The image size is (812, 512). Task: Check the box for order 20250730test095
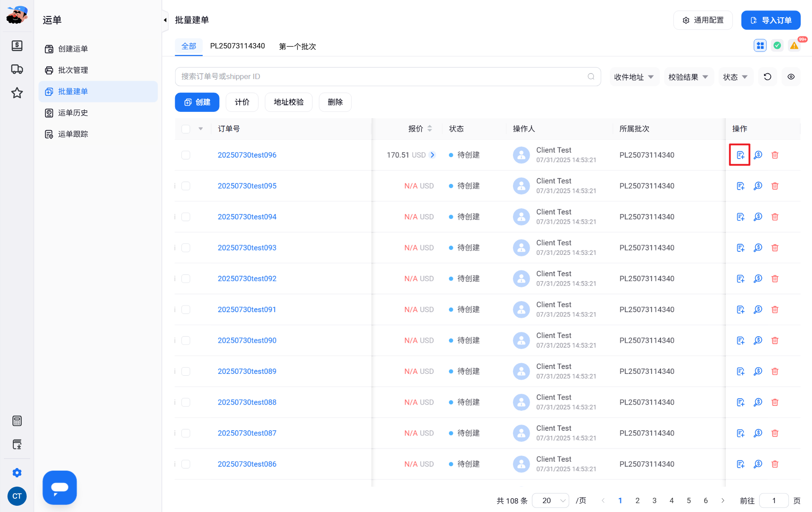click(186, 186)
